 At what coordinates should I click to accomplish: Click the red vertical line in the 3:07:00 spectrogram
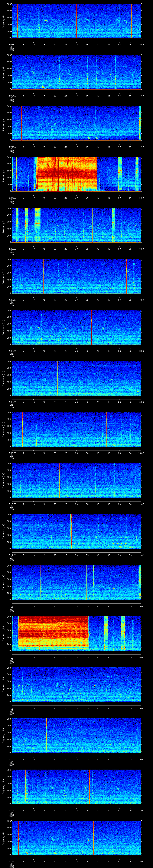click(91, 327)
